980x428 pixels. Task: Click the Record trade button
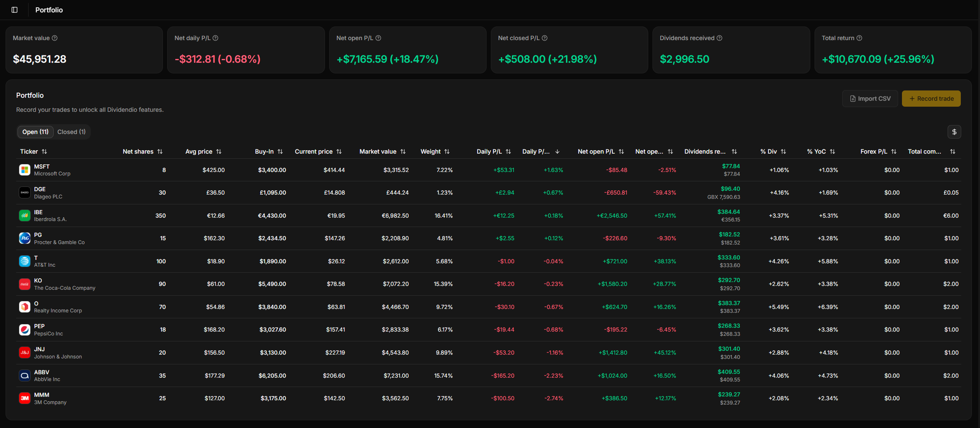[931, 99]
